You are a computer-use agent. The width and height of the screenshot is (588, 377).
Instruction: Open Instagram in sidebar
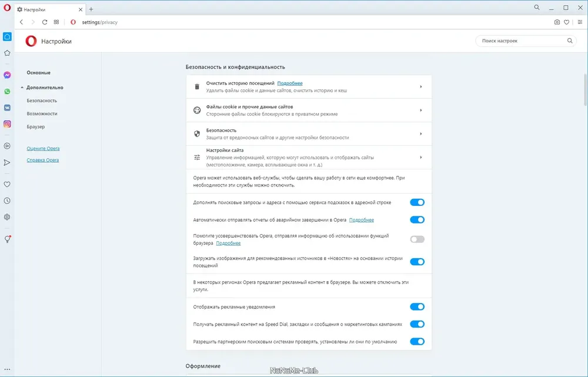click(7, 124)
